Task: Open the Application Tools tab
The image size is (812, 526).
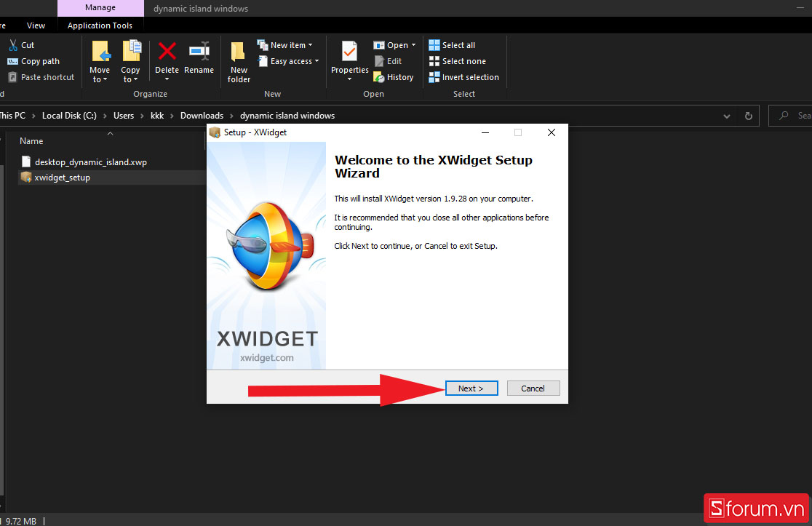Action: pyautogui.click(x=100, y=25)
